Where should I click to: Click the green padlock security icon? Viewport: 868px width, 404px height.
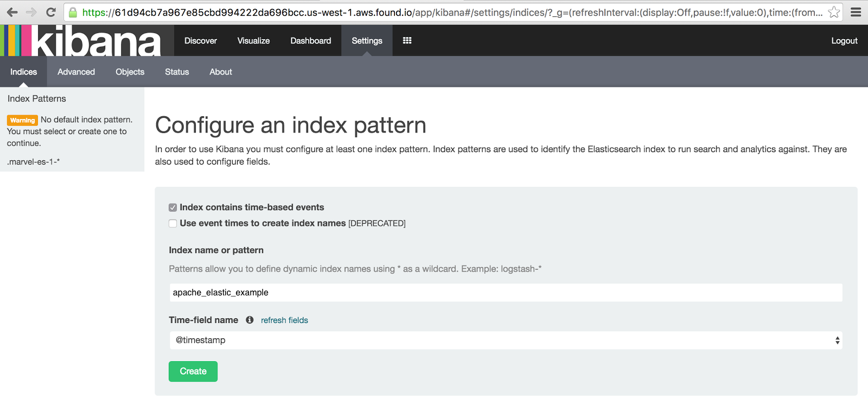coord(73,12)
